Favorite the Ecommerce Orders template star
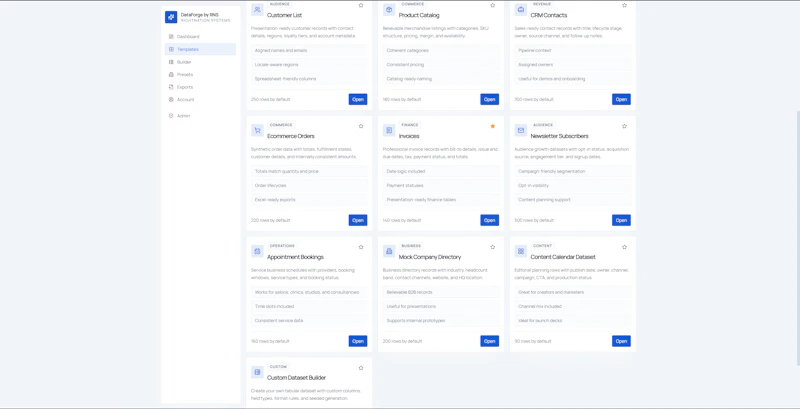This screenshot has width=800, height=409. [361, 126]
